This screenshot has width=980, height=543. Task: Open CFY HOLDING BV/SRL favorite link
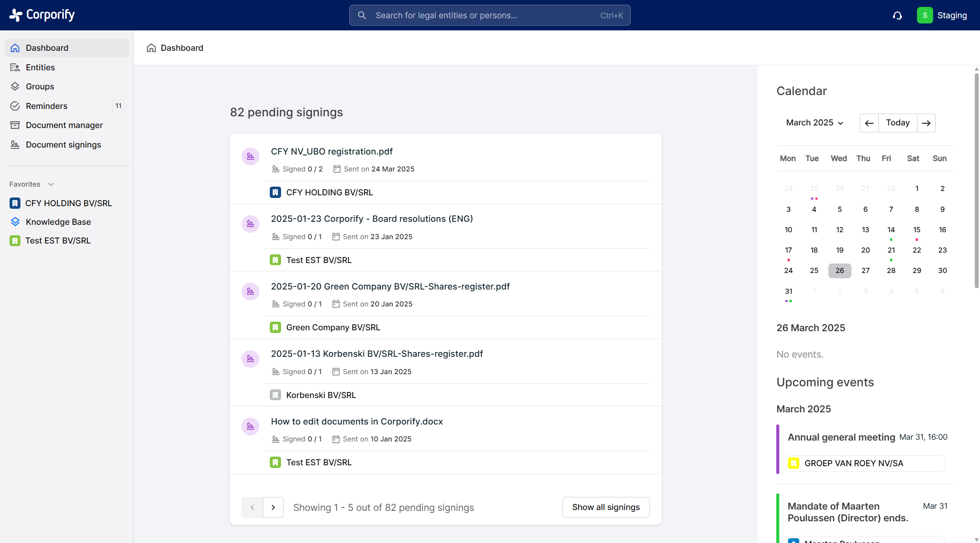click(68, 203)
